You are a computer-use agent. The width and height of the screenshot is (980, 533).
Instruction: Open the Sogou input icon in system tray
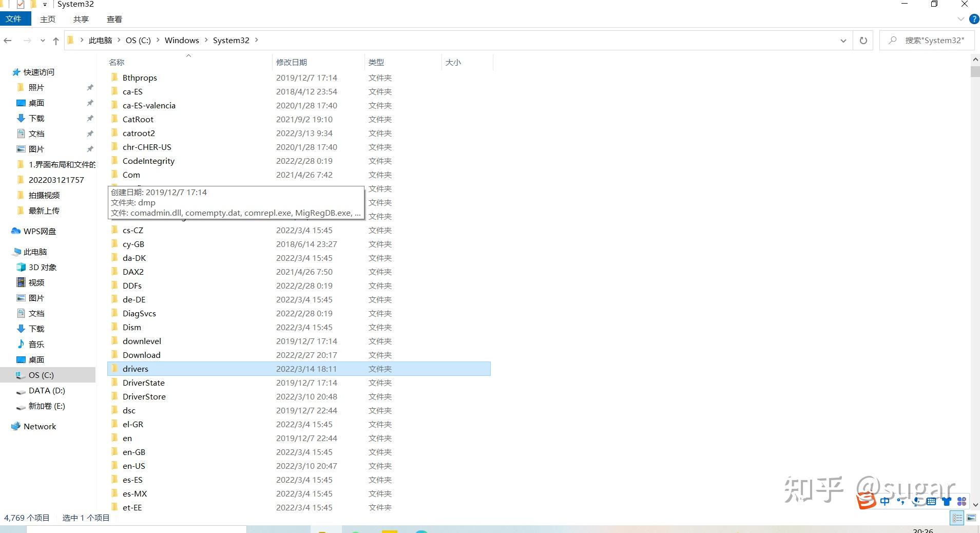click(x=865, y=501)
